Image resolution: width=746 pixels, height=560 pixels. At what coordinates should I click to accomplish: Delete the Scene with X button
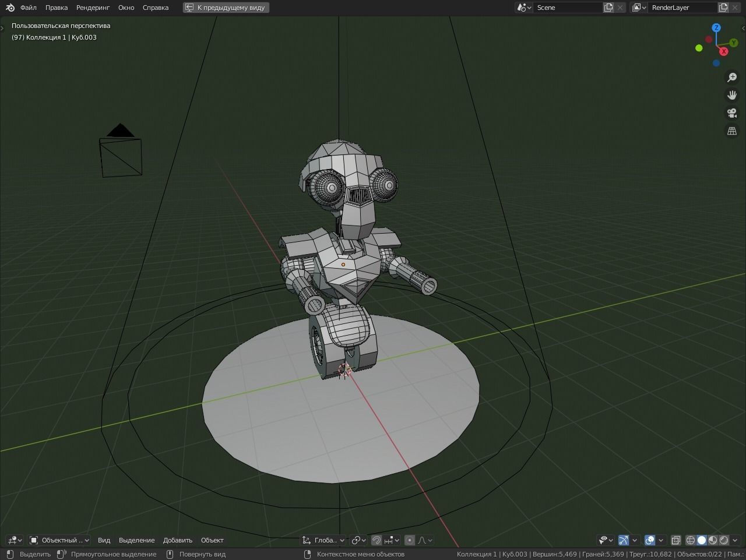tap(620, 8)
